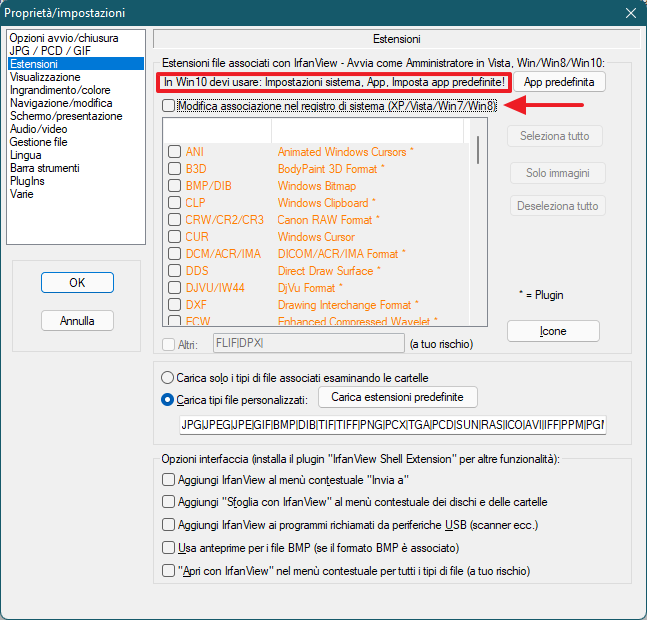The width and height of the screenshot is (647, 620).
Task: Click 'Windows Bitmap' description text
Action: click(x=317, y=186)
